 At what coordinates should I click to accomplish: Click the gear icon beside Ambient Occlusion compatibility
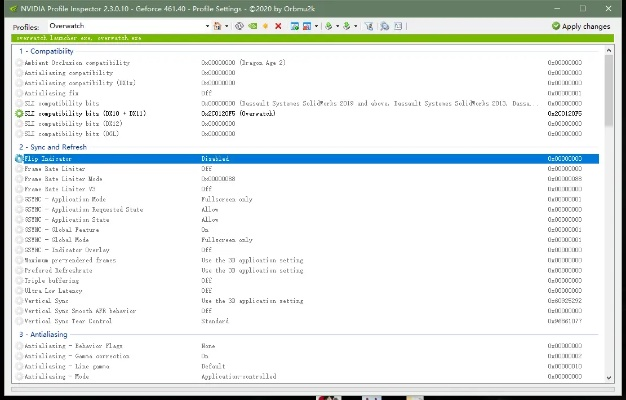(19, 63)
